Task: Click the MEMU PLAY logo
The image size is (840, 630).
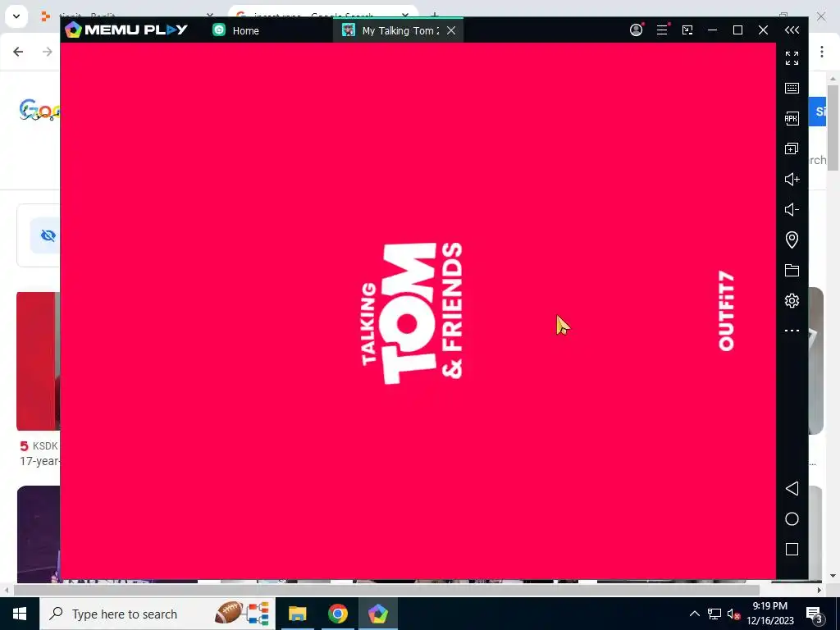Action: point(126,30)
